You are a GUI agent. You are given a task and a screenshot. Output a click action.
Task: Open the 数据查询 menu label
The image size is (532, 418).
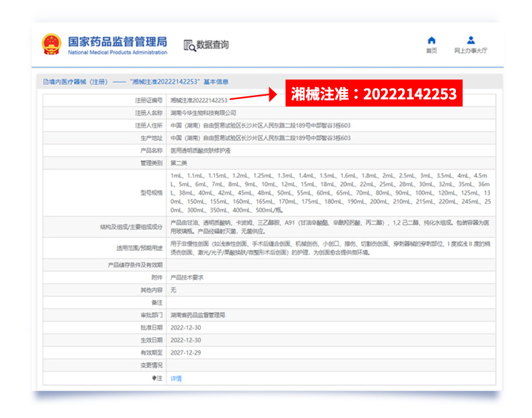tap(212, 45)
